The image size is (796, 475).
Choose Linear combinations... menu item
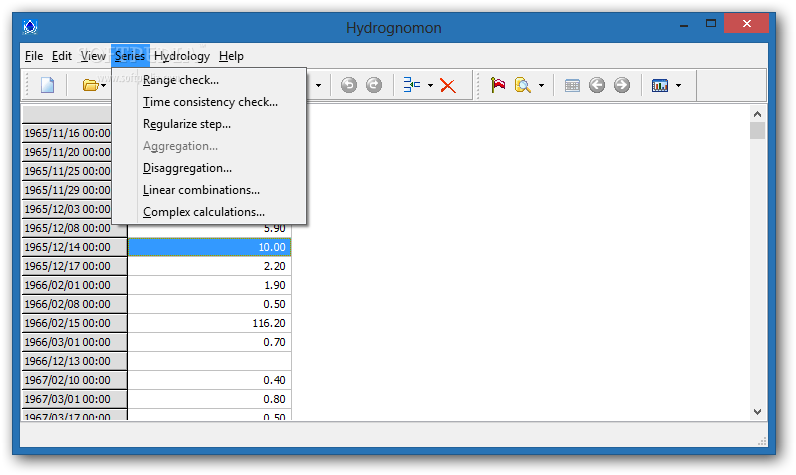point(209,190)
